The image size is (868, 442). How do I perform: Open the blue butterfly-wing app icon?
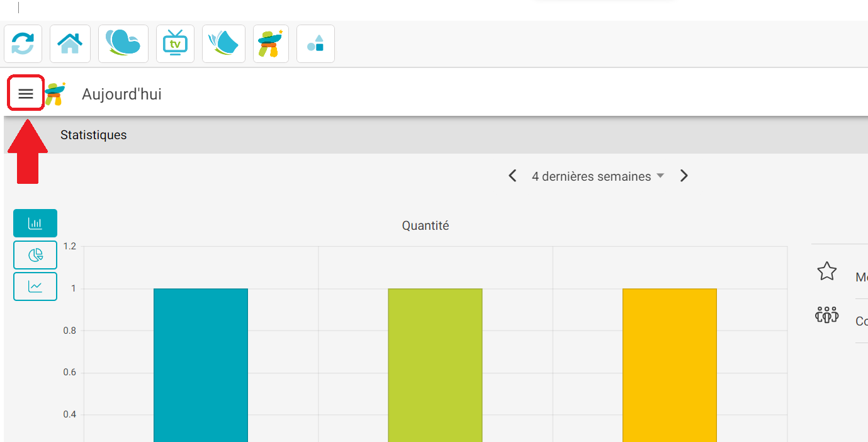pos(223,44)
